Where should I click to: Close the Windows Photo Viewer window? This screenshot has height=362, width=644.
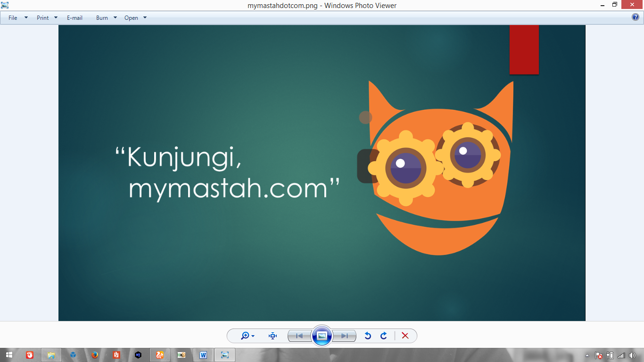(632, 5)
